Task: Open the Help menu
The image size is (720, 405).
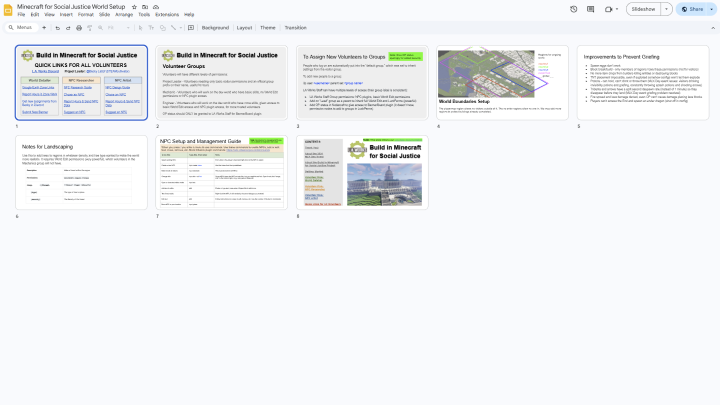Action: pos(189,15)
